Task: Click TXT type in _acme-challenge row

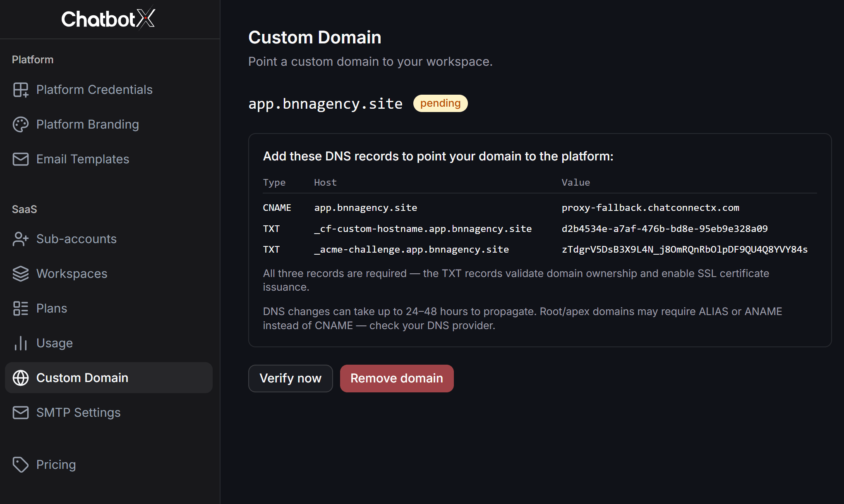Action: [x=271, y=249]
